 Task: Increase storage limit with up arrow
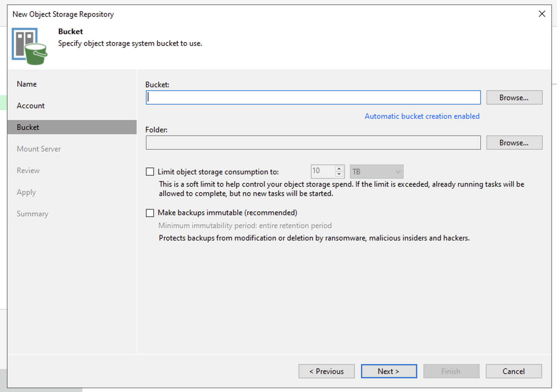339,168
